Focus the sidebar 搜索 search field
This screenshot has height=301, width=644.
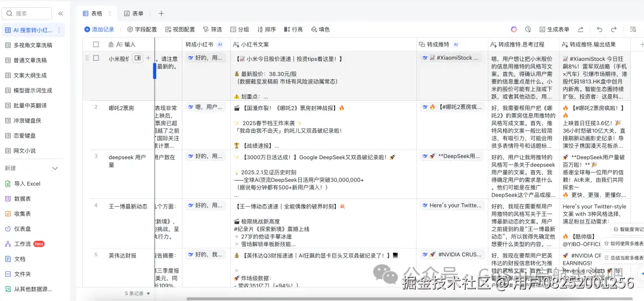(x=27, y=13)
